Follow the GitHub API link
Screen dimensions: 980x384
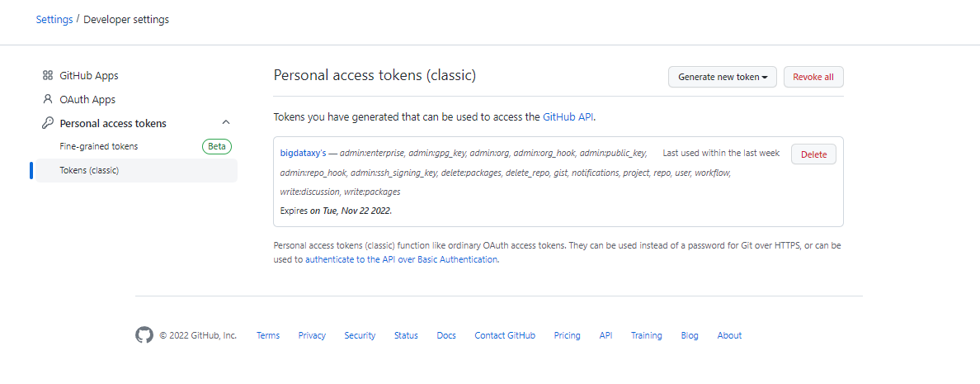[x=568, y=116]
